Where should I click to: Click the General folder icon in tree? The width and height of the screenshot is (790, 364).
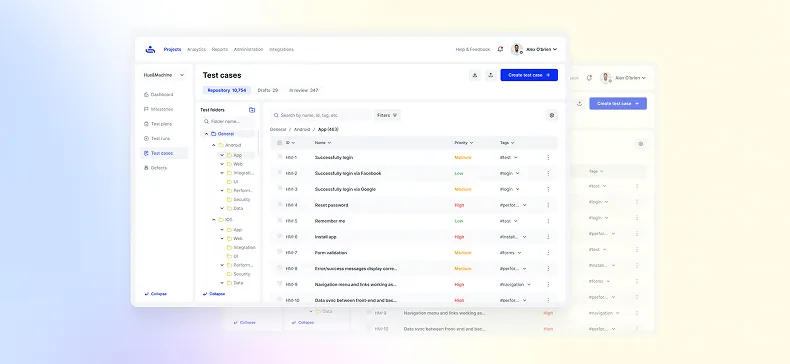pos(214,134)
